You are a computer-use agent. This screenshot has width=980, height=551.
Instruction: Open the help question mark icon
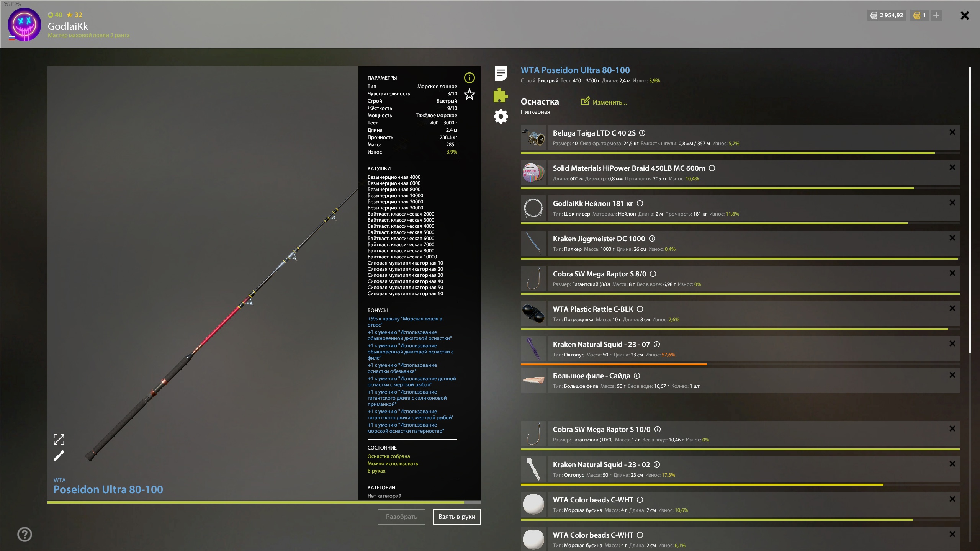coord(25,534)
